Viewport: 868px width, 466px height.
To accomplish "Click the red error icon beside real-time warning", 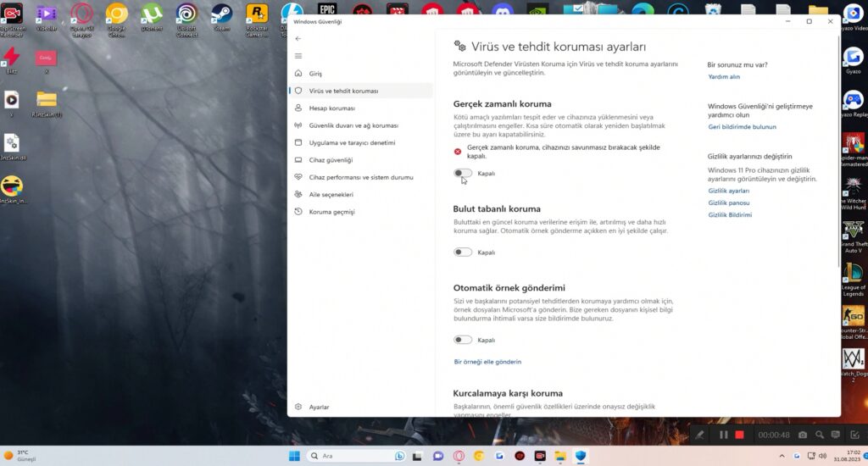I will pos(458,152).
